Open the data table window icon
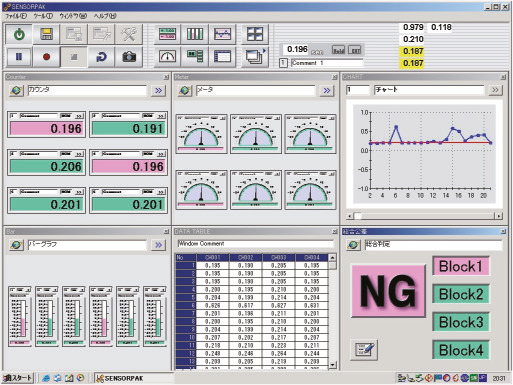513x385 pixels. point(222,57)
